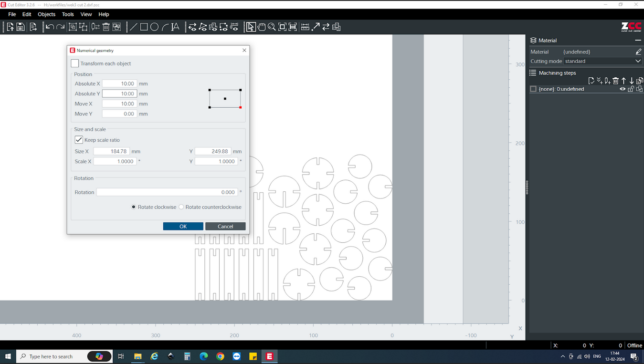Click the Rotation angle input field
Screen dimensions: 644x364
coord(167,192)
